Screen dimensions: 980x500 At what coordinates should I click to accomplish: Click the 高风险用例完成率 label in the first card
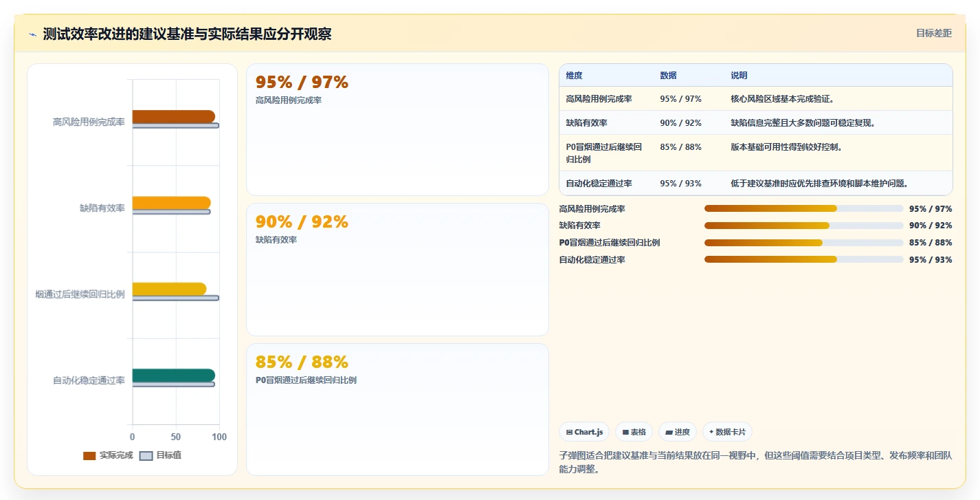[288, 100]
